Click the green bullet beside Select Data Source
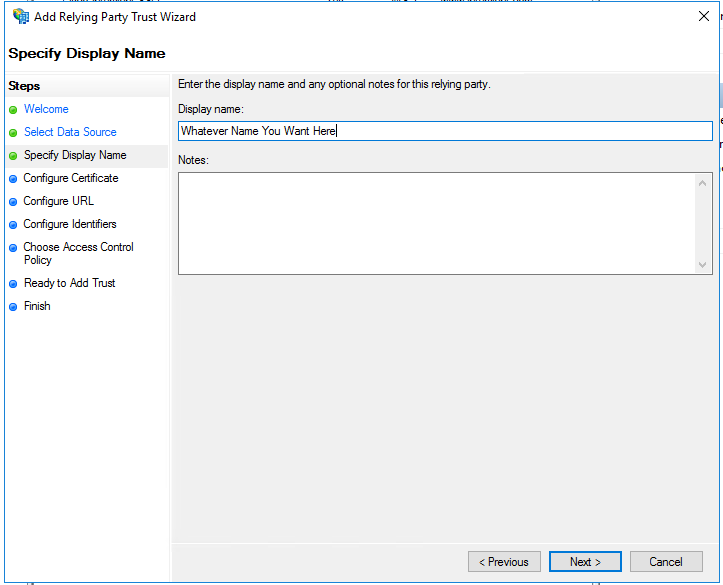 pos(13,133)
